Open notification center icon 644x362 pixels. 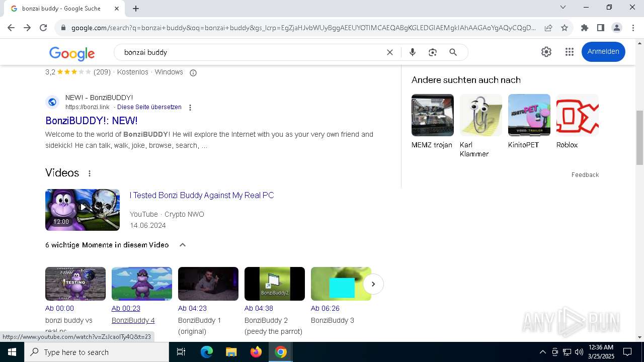[x=627, y=352]
